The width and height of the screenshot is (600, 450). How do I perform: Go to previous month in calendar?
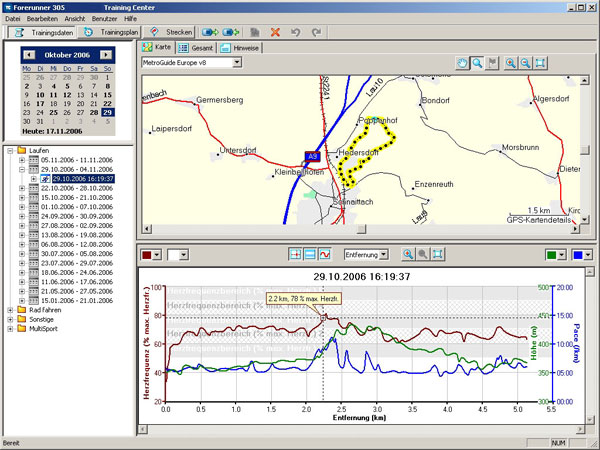click(29, 55)
